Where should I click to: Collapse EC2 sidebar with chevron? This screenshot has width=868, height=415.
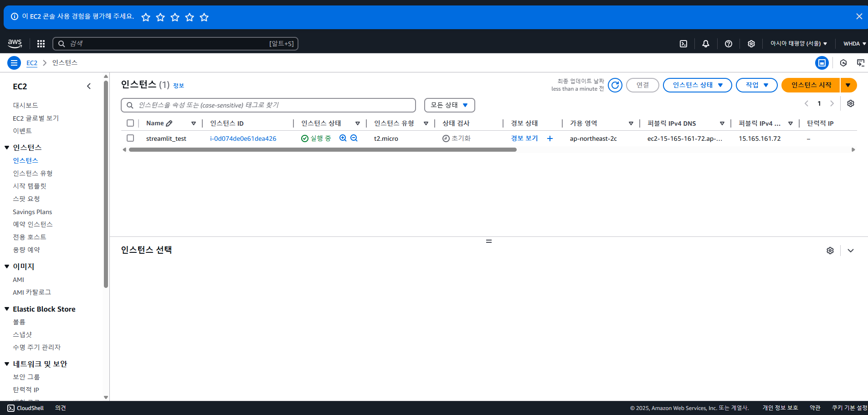click(89, 86)
